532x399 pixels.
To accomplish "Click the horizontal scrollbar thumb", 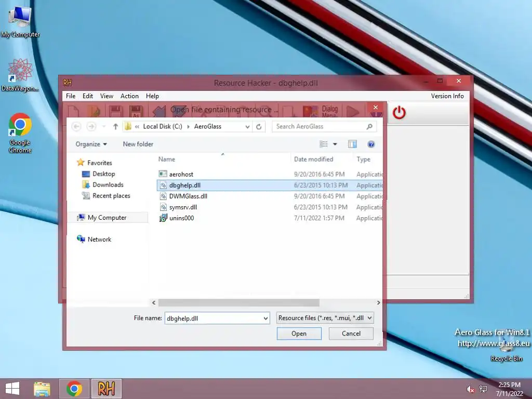I will 238,302.
